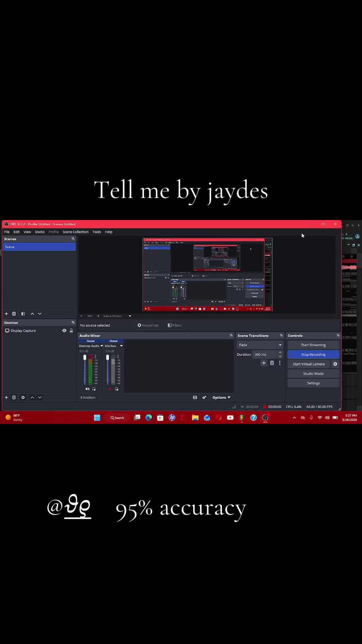Image resolution: width=362 pixels, height=644 pixels.
Task: Open source properties gear in Sources toolbar
Action: coord(23,397)
